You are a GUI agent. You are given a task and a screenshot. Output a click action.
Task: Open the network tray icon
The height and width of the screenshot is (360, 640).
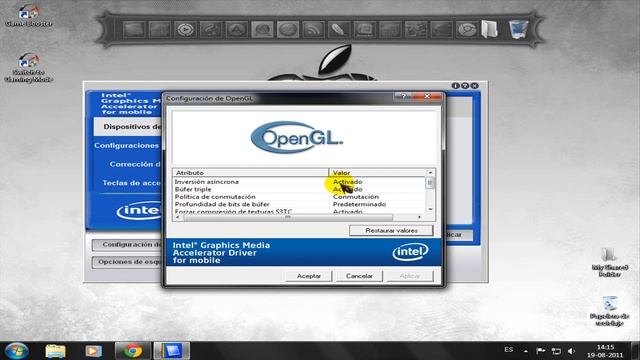tap(556, 351)
